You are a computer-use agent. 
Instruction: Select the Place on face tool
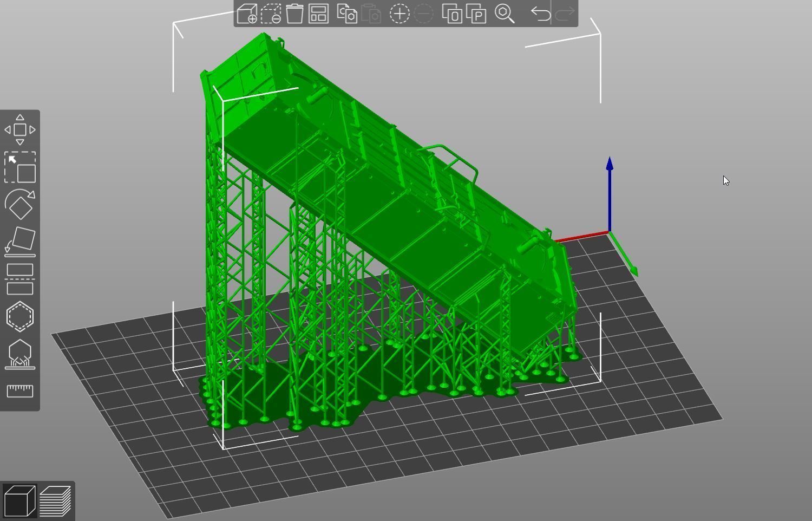[x=20, y=242]
